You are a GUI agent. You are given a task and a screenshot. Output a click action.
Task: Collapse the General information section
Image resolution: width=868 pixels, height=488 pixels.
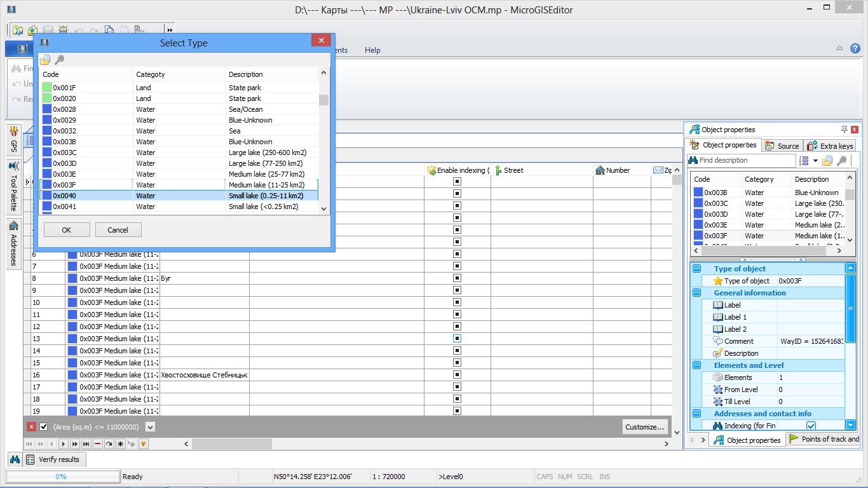click(696, 293)
